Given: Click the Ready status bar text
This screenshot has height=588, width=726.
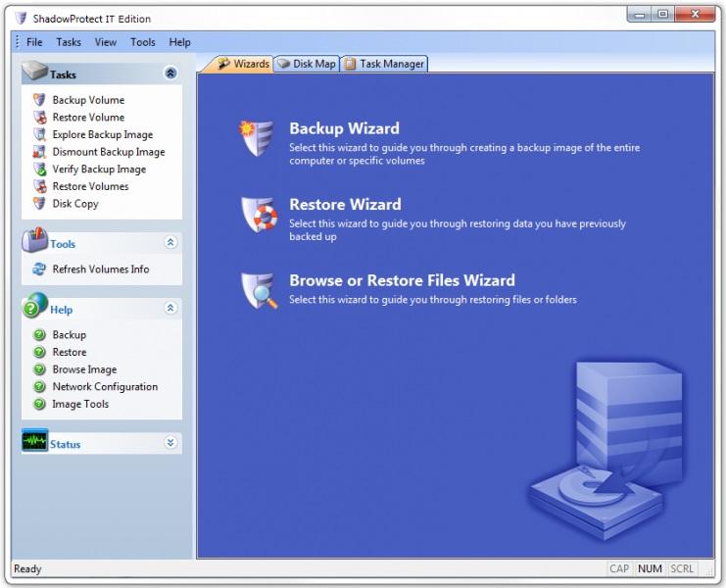Looking at the screenshot, I should [x=27, y=568].
